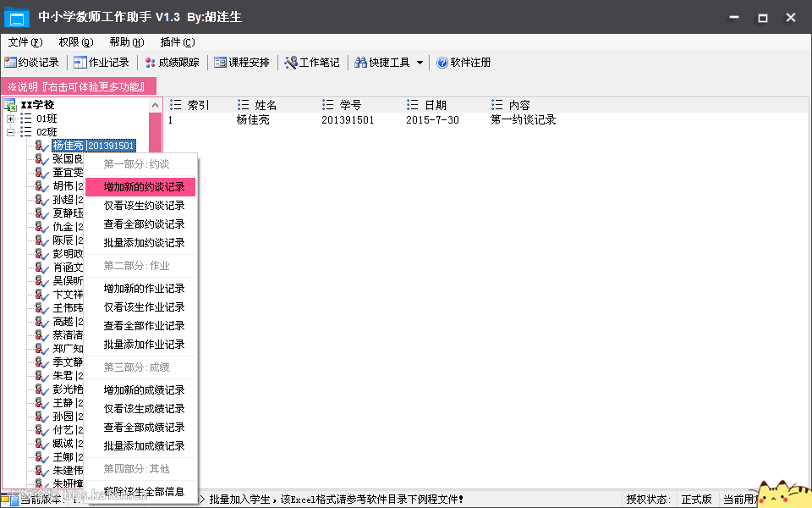Screen dimensions: 812x508
Task: Click the 正式版 status bar label
Action: pos(695,500)
